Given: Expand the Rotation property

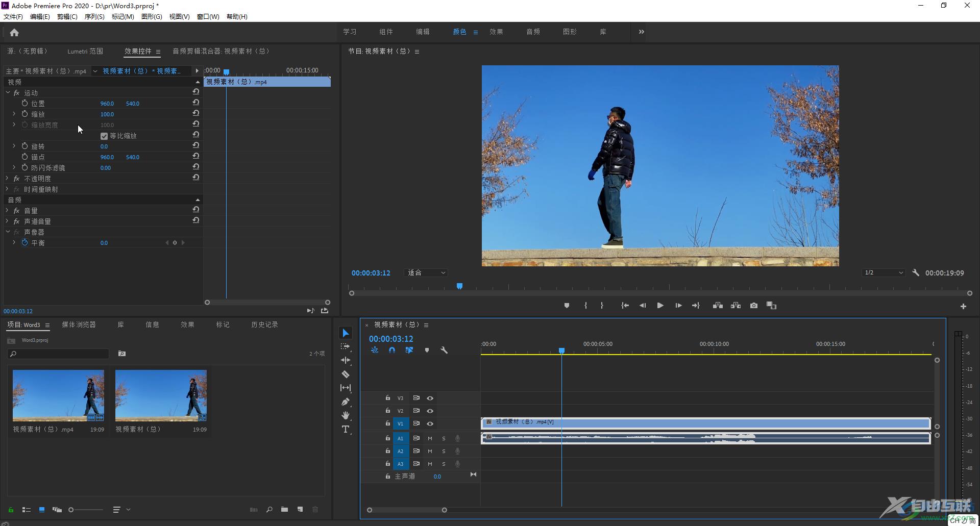Looking at the screenshot, I should pyautogui.click(x=14, y=146).
